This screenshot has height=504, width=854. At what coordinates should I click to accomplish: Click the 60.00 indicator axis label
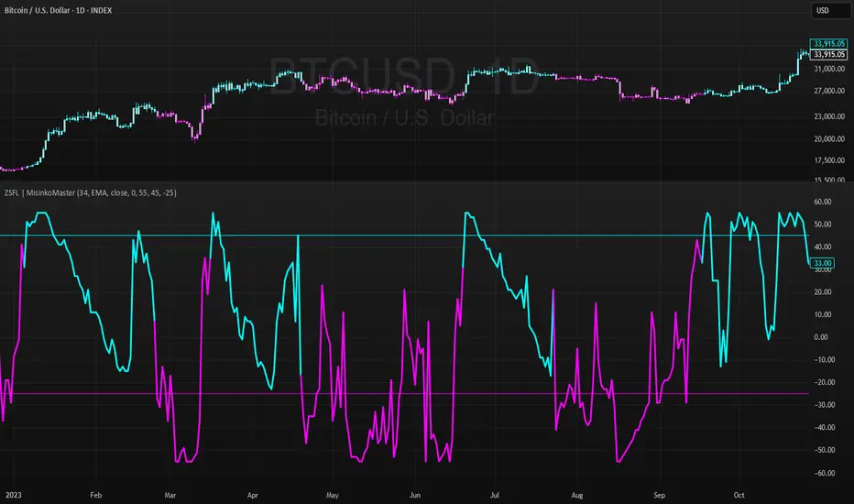[x=823, y=202]
